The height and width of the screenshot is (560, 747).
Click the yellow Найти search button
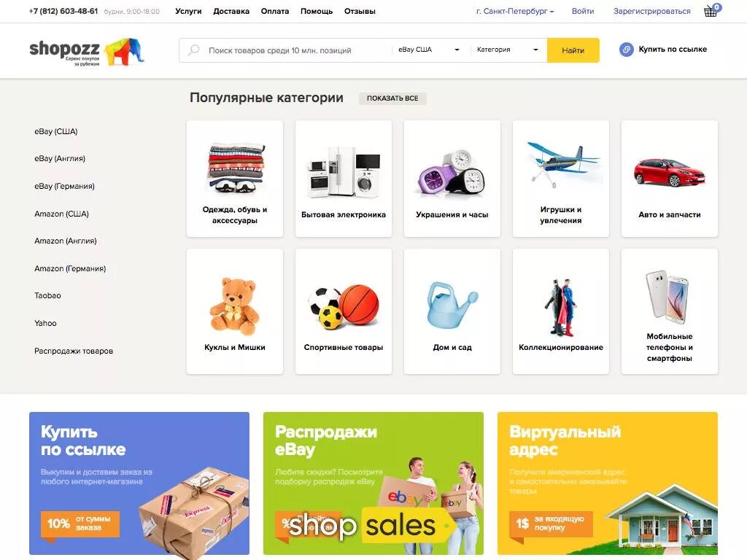click(573, 50)
